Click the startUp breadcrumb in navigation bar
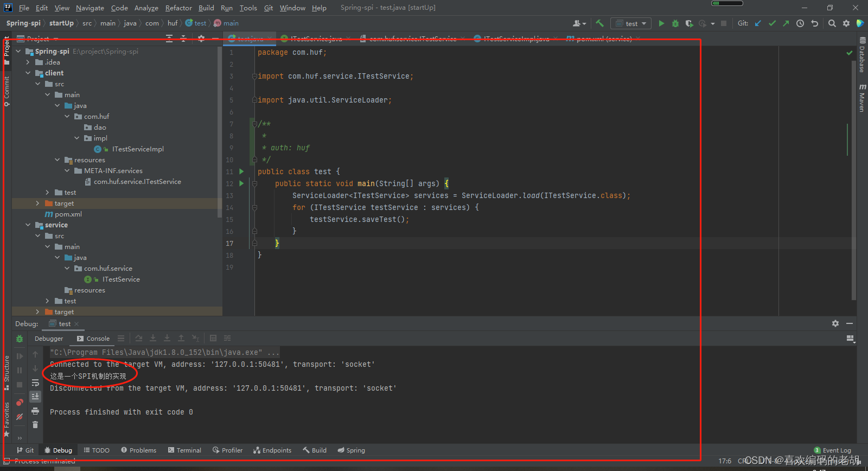Image resolution: width=868 pixels, height=471 pixels. (x=61, y=23)
